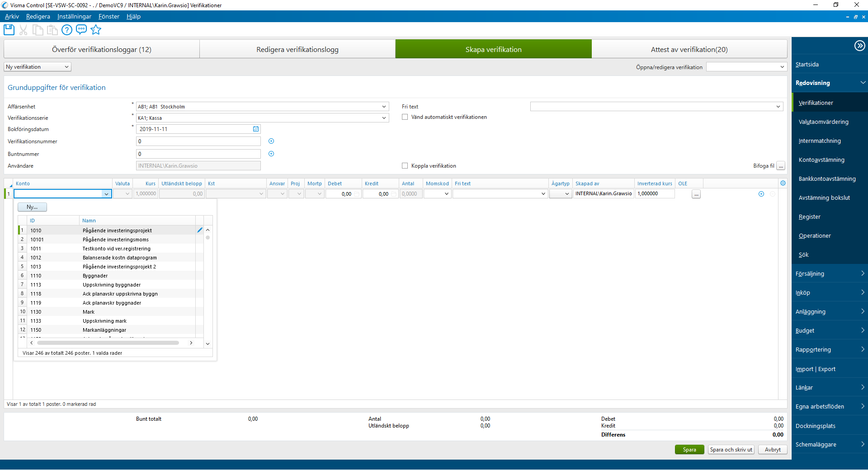
Task: Open the feedback speech bubble icon
Action: click(81, 30)
